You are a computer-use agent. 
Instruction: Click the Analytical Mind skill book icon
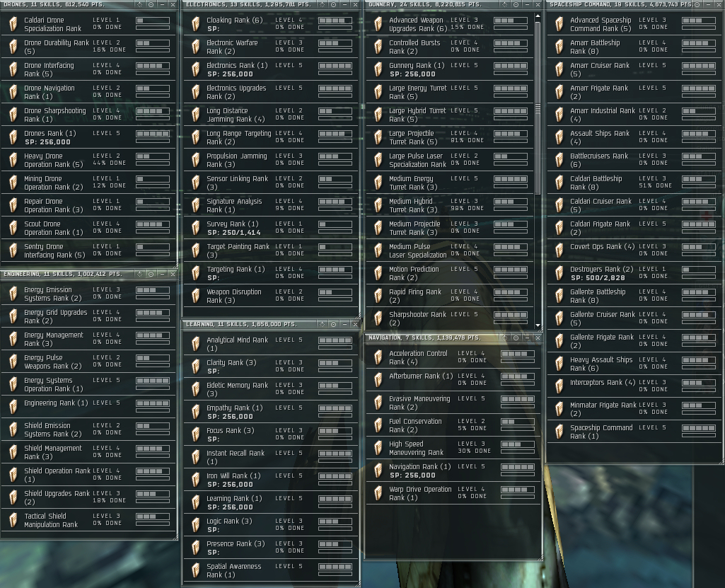click(196, 344)
